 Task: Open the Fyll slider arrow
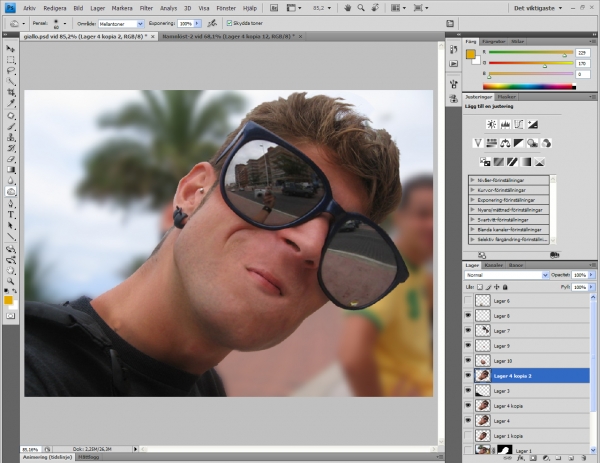(x=592, y=287)
